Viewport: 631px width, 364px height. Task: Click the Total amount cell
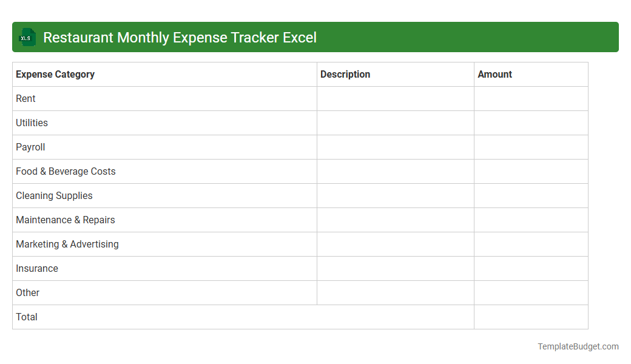pyautogui.click(x=530, y=317)
